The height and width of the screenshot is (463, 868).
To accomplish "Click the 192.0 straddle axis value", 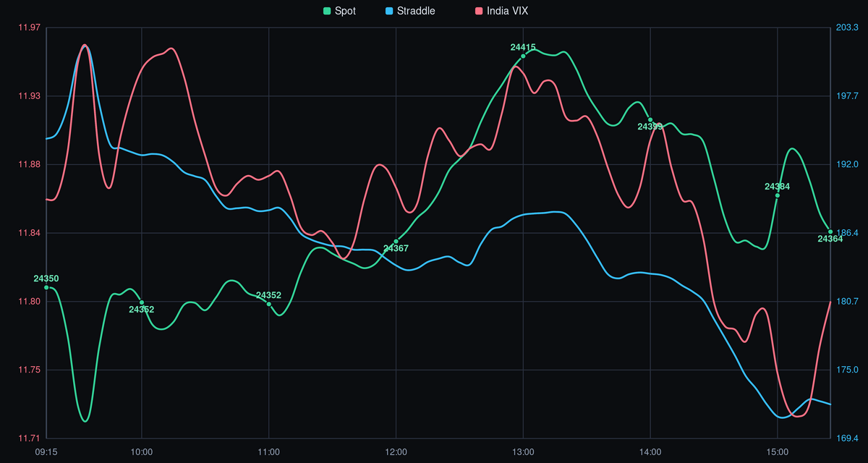I will [847, 164].
